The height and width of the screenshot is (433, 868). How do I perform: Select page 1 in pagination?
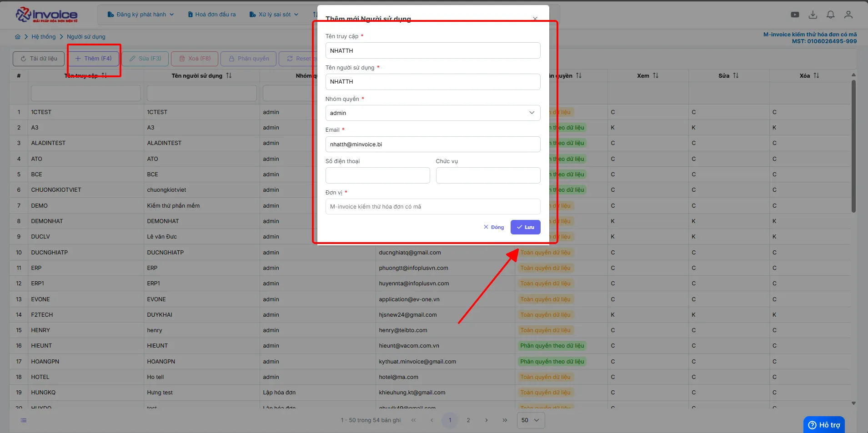[x=450, y=420]
